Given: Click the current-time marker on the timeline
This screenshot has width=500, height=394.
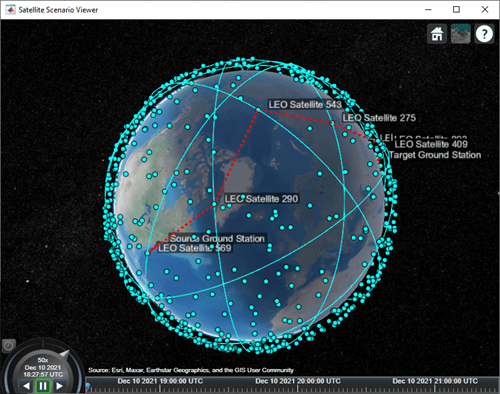Looking at the screenshot, I should (x=88, y=387).
